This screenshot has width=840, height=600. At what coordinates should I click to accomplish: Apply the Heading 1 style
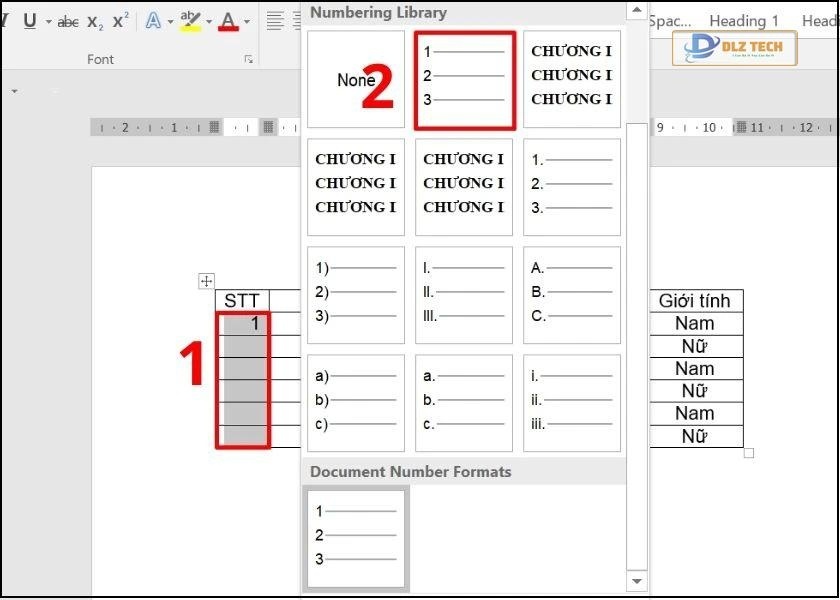(x=744, y=21)
